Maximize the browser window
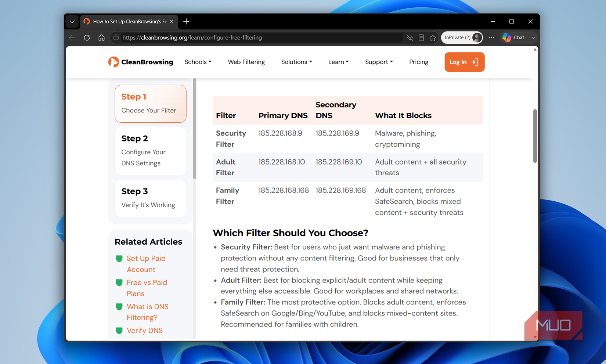606x364 pixels. [512, 22]
